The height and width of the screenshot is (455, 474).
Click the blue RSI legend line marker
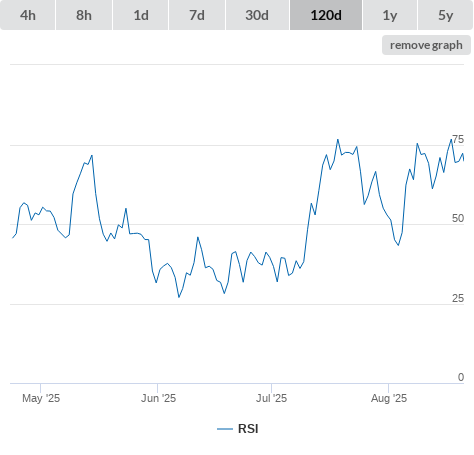tap(225, 429)
